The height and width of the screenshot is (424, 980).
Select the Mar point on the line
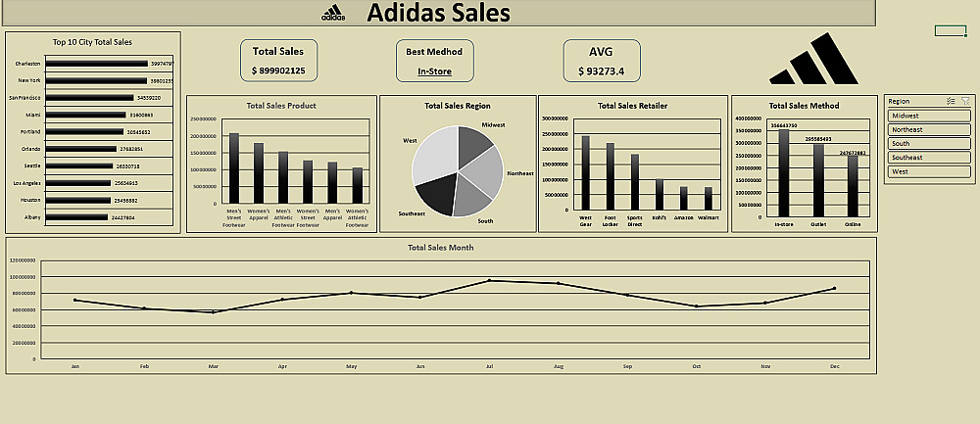pyautogui.click(x=213, y=312)
